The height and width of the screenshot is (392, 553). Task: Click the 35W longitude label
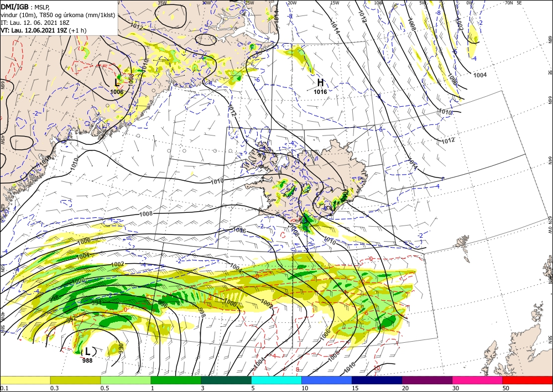click(162, 2)
